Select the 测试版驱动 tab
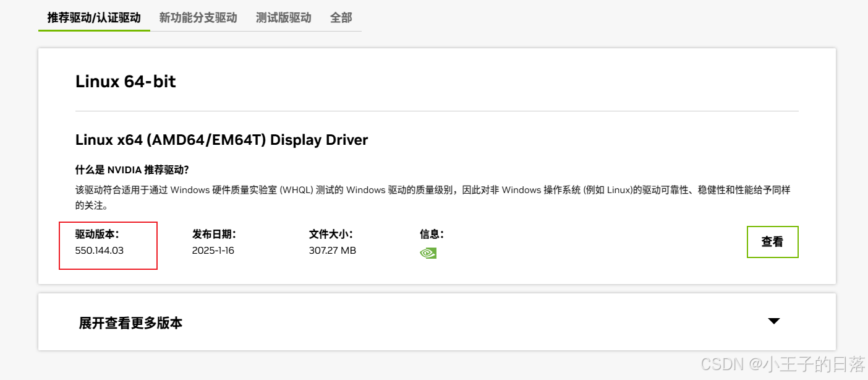868x380 pixels. 283,17
